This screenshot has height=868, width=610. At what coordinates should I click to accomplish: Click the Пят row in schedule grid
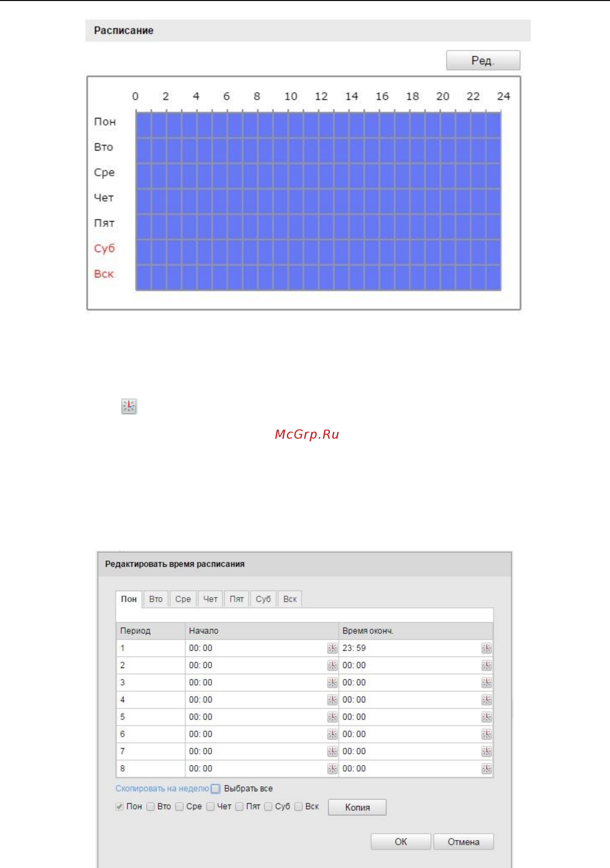pos(318,226)
